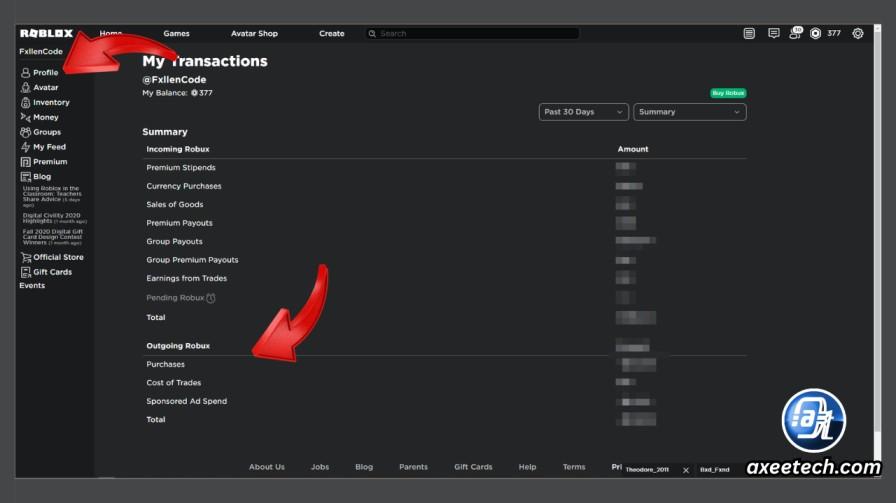Open the Create menu item
This screenshot has height=503, width=896.
tap(331, 34)
